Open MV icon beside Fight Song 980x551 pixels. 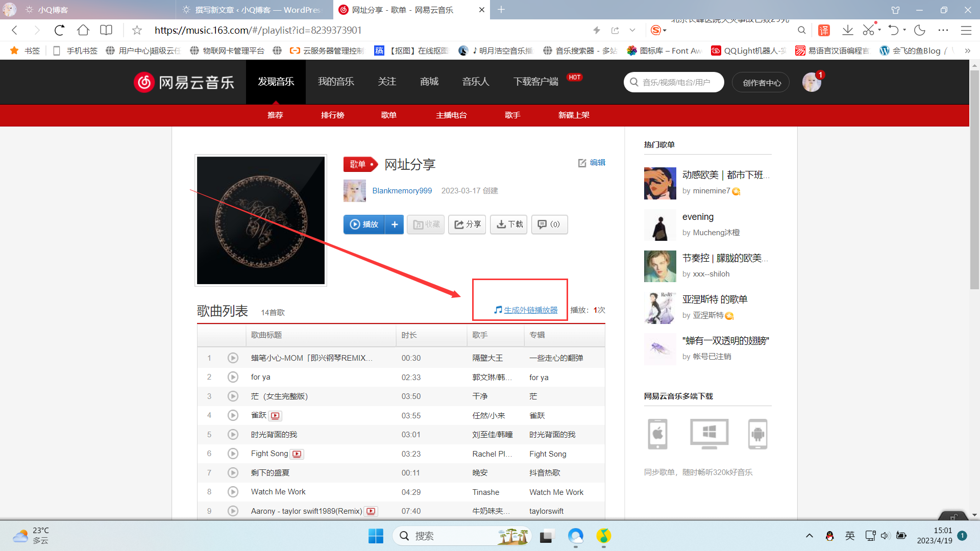pyautogui.click(x=297, y=454)
